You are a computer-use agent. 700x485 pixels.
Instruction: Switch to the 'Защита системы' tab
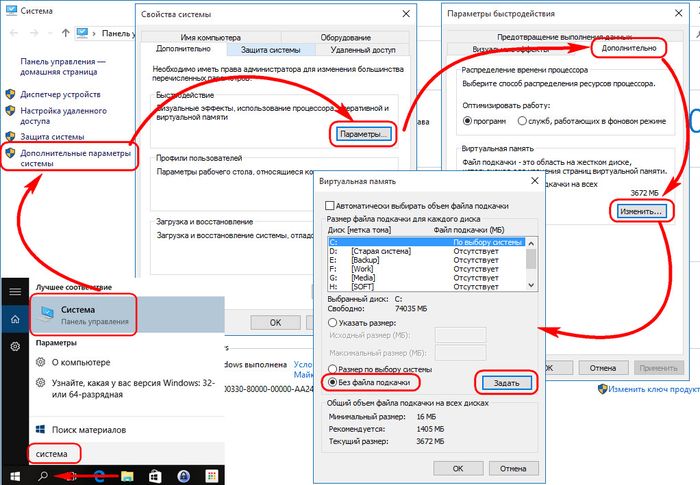pos(267,50)
